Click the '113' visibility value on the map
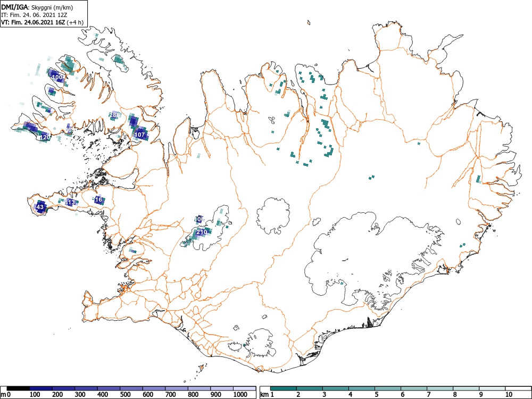The image size is (532, 399). tap(70, 203)
